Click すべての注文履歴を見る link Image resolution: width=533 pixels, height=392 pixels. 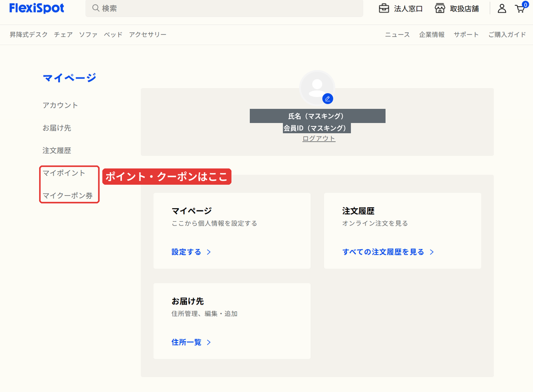383,252
